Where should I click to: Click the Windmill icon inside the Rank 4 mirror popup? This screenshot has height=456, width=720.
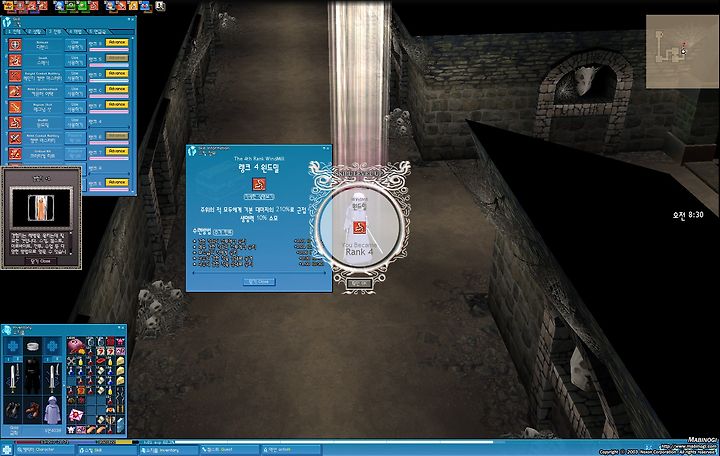[359, 227]
